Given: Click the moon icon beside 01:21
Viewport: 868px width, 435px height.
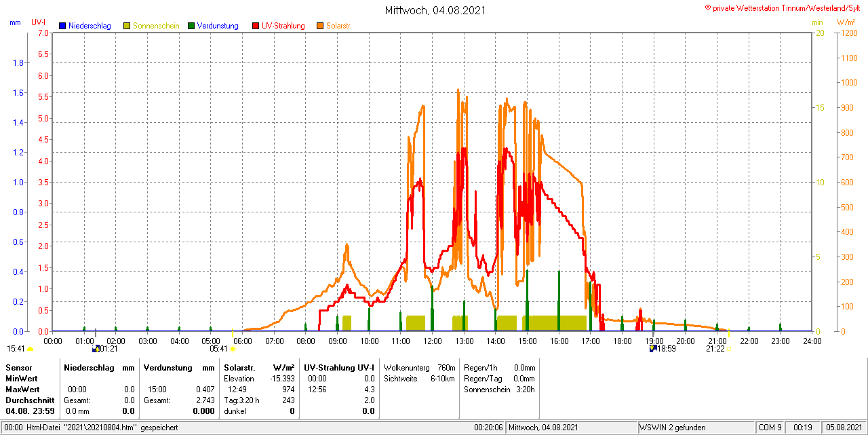Looking at the screenshot, I should pyautogui.click(x=96, y=349).
